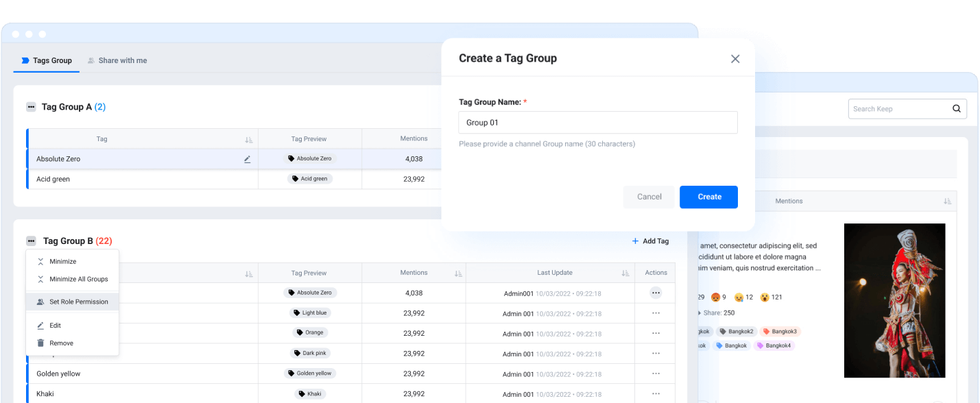This screenshot has width=980, height=403.
Task: Click the Tag Group Name input field
Action: pyautogui.click(x=597, y=123)
